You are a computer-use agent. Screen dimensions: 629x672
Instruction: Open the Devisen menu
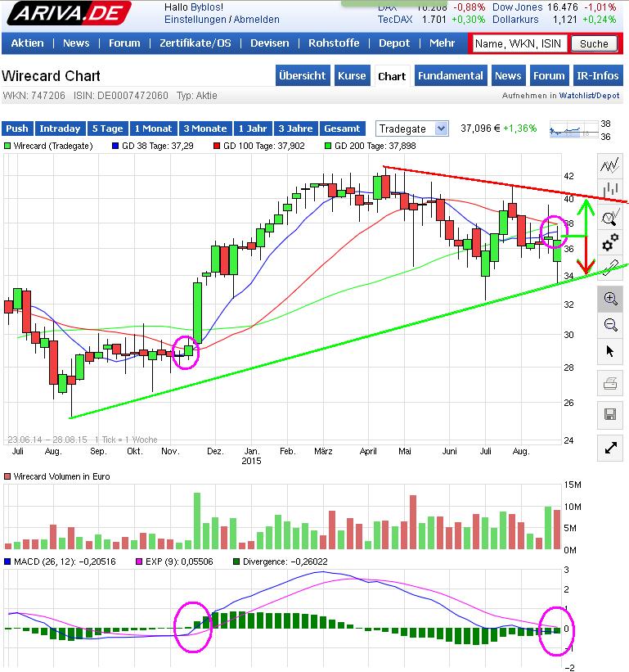(270, 43)
